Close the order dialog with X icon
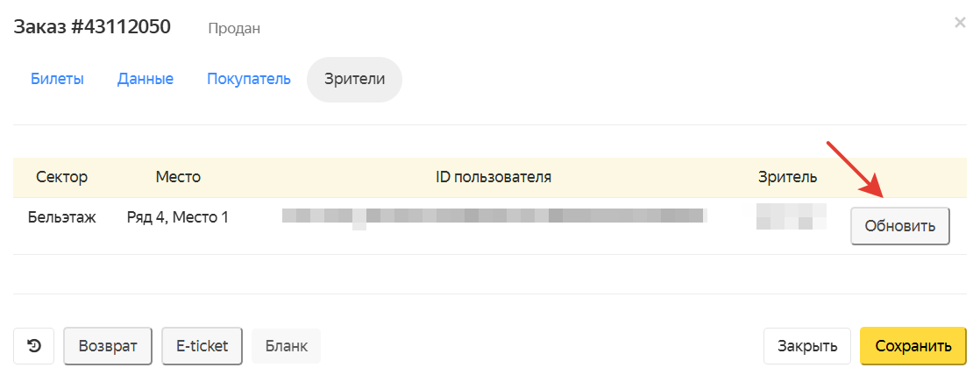980x382 pixels. [960, 23]
